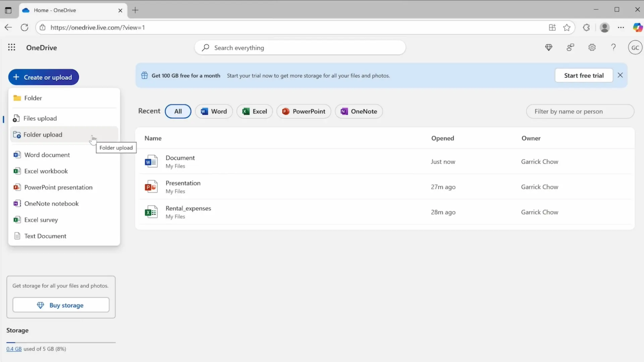Open the app launcher grid icon
Screen dimensions: 644x362
click(12, 47)
